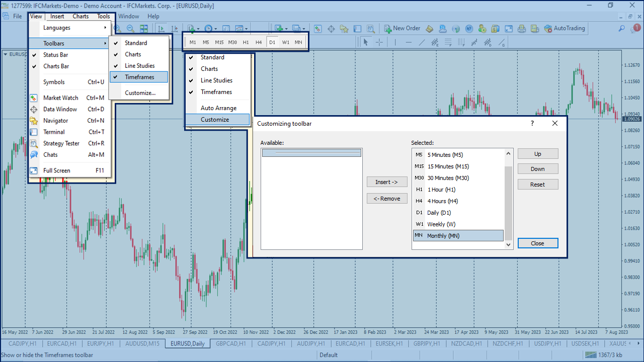644x362 pixels.
Task: Select the Crosshair tool
Action: coord(379,42)
